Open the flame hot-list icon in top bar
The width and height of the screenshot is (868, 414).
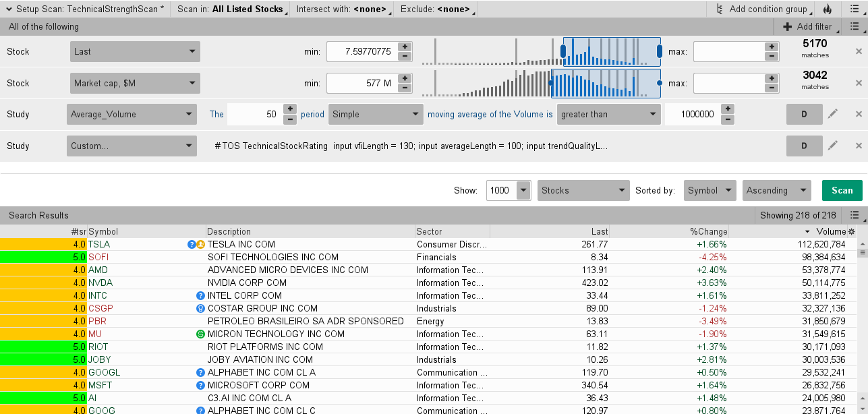[827, 9]
